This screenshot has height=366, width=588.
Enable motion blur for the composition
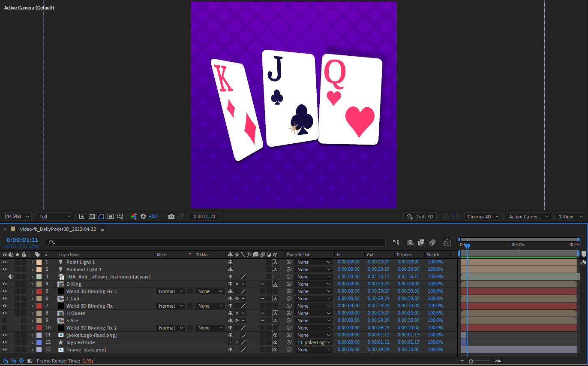[432, 242]
